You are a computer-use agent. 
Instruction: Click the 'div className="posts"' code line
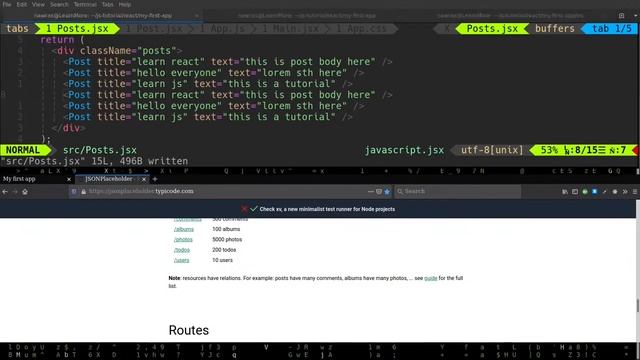coord(116,51)
